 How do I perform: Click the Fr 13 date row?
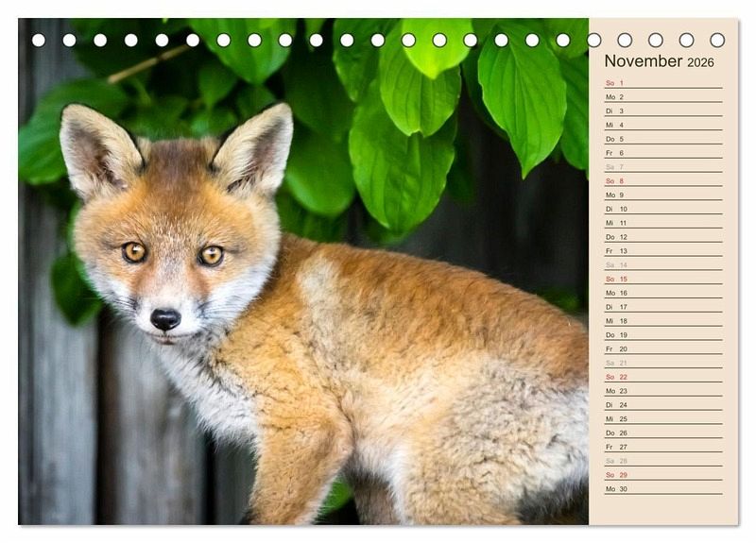coord(662,251)
